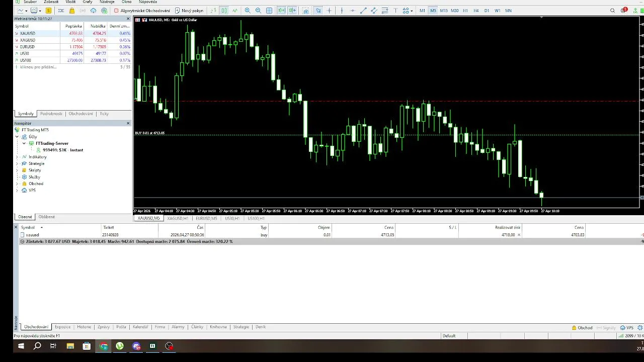The width and height of the screenshot is (644, 362).
Task: Open the new chart dropdown arrow
Action: pos(26,11)
